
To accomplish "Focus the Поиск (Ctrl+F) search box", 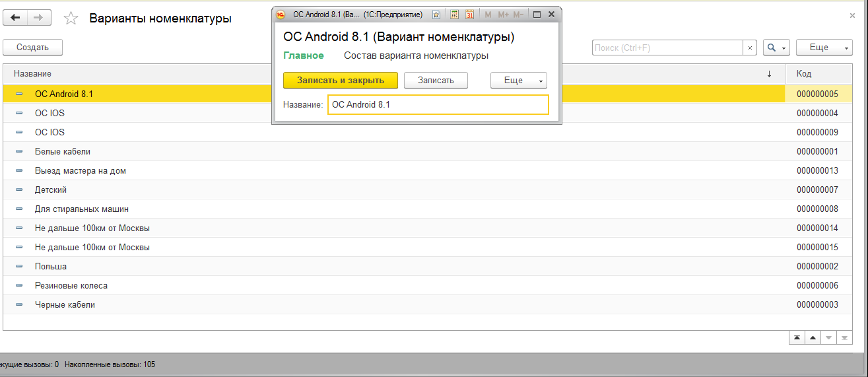I will pyautogui.click(x=668, y=48).
